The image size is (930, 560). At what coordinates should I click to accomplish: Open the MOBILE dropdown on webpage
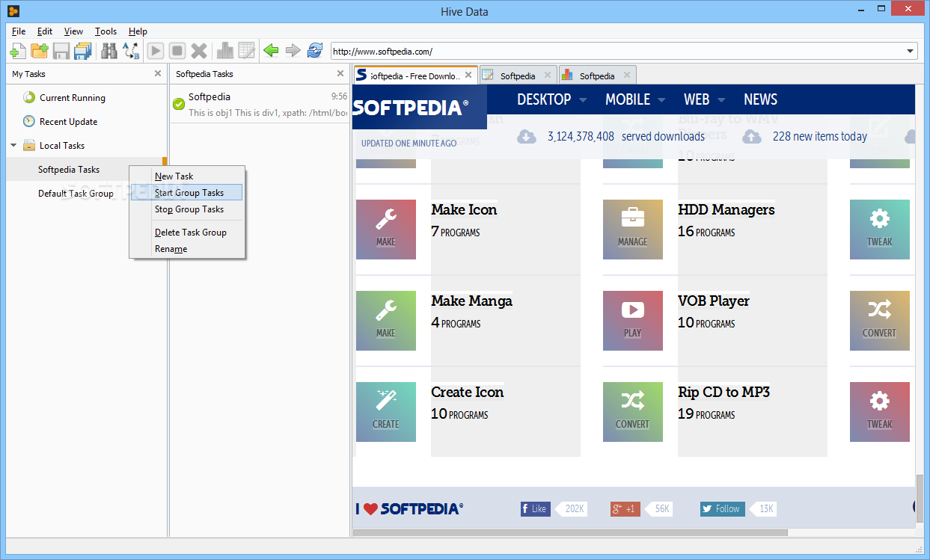tap(636, 99)
